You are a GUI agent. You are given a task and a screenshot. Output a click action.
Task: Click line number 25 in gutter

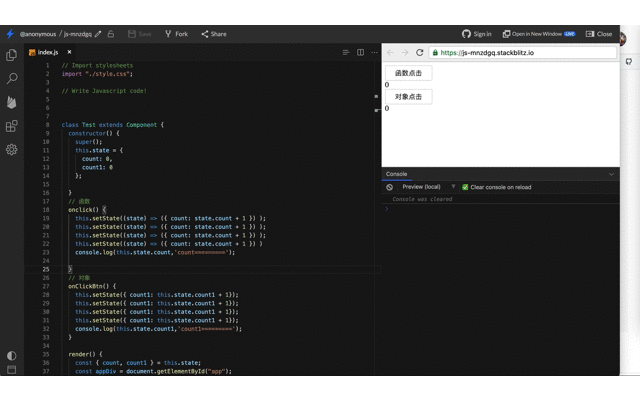(46, 269)
